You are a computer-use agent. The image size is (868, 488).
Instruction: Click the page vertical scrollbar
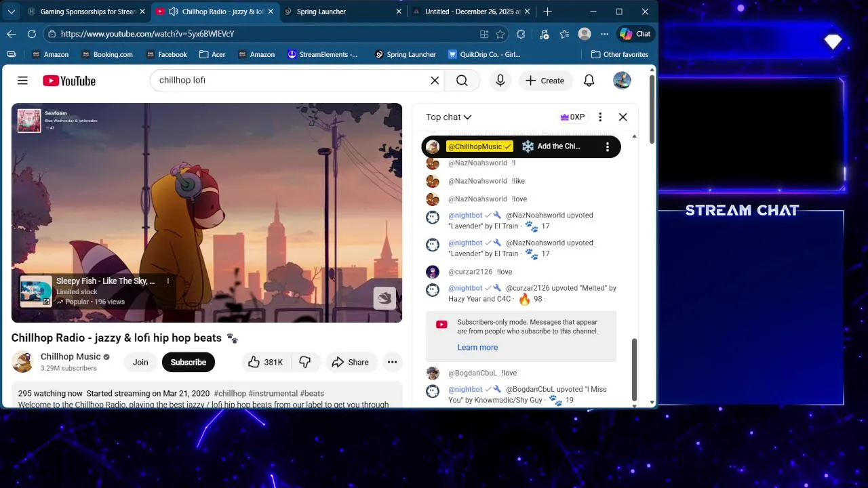[652, 108]
